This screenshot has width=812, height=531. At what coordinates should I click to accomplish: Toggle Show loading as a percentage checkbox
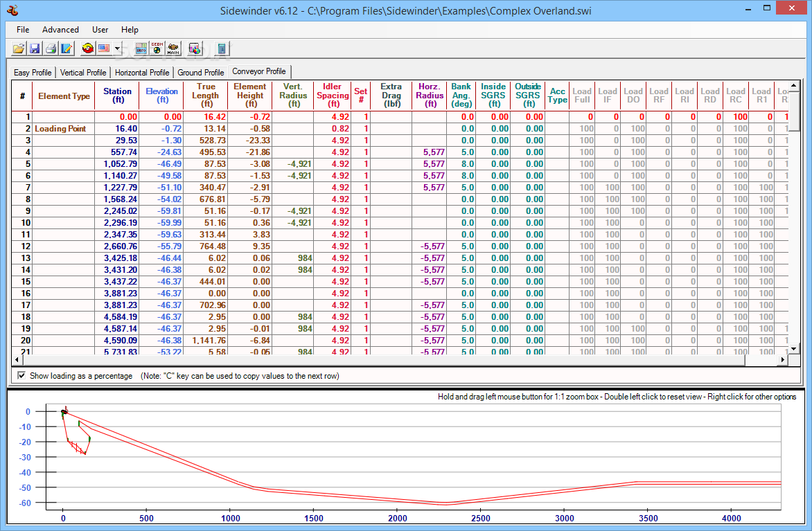pyautogui.click(x=21, y=376)
